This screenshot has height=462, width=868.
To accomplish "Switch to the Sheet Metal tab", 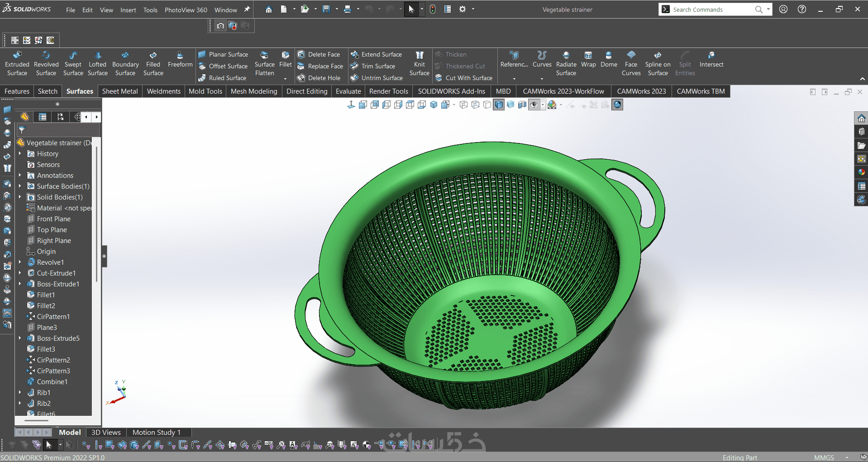I will point(120,91).
